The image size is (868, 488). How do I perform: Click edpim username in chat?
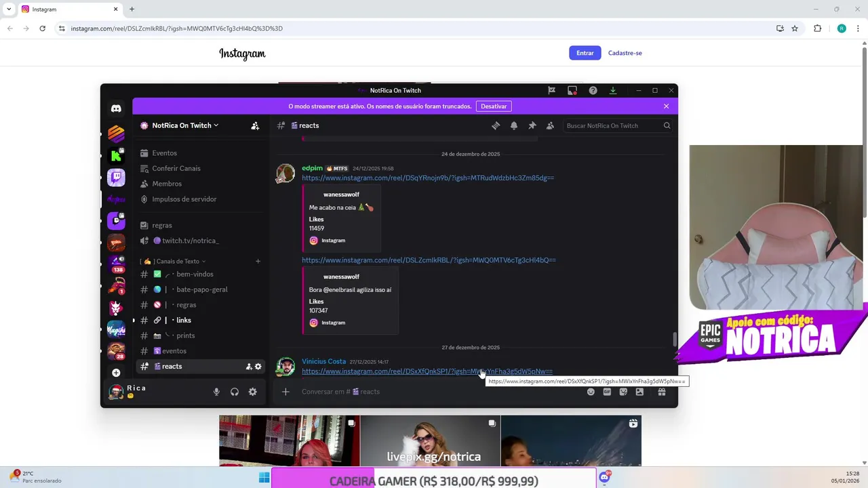coord(312,168)
